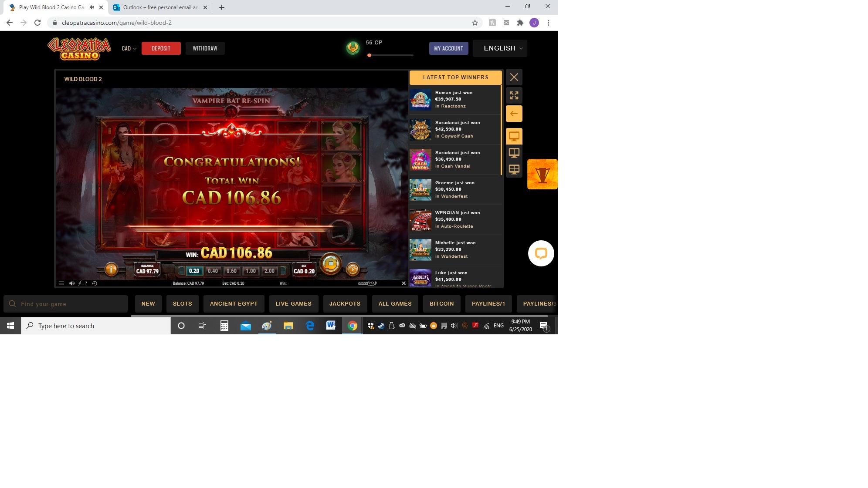Click the address bar URL
This screenshot has width=868, height=488.
tap(117, 23)
